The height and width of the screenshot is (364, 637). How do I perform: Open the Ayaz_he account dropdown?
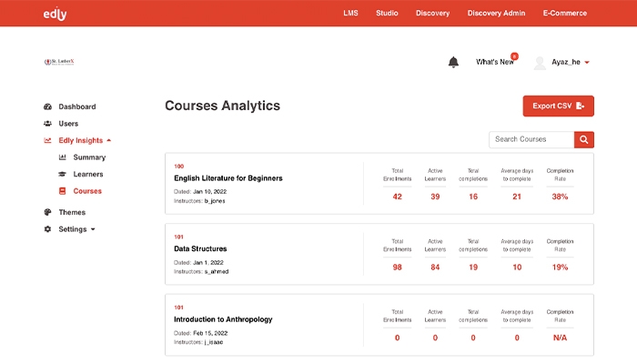588,63
